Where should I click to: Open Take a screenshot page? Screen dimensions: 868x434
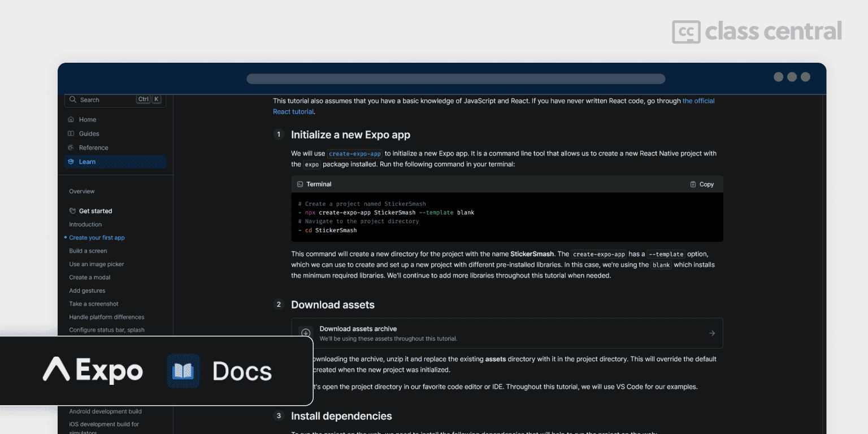coord(94,304)
